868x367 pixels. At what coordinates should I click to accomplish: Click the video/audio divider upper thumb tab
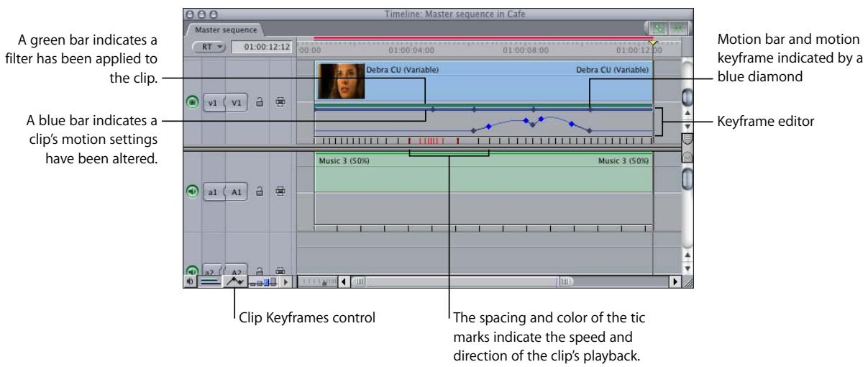click(686, 140)
